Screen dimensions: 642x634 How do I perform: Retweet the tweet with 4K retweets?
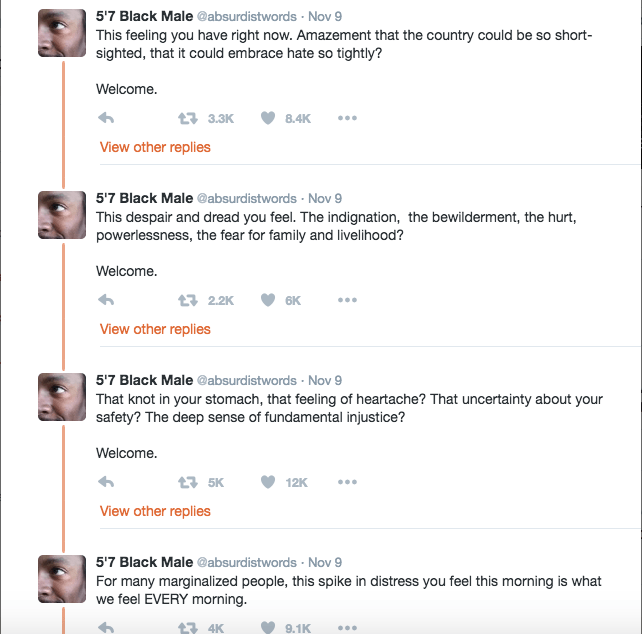[187, 627]
